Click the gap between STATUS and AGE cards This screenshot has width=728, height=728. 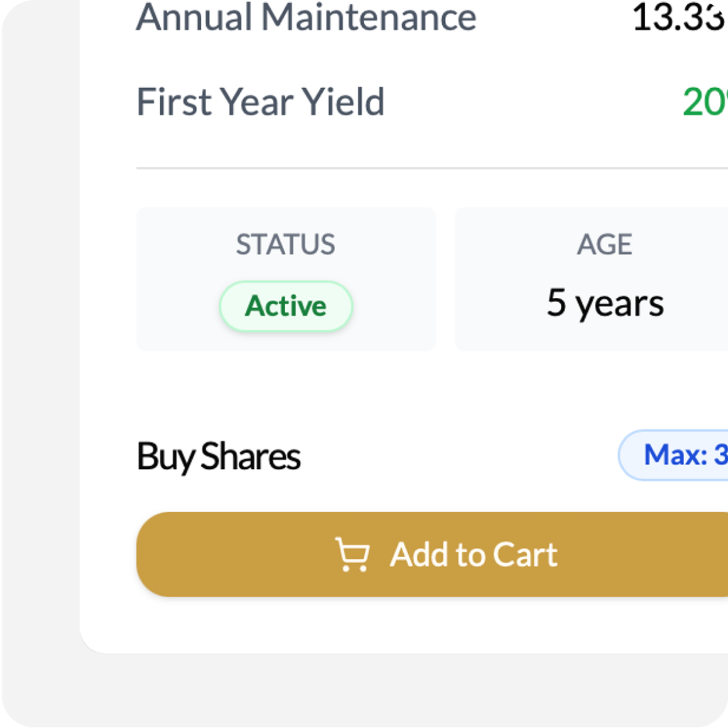445,279
